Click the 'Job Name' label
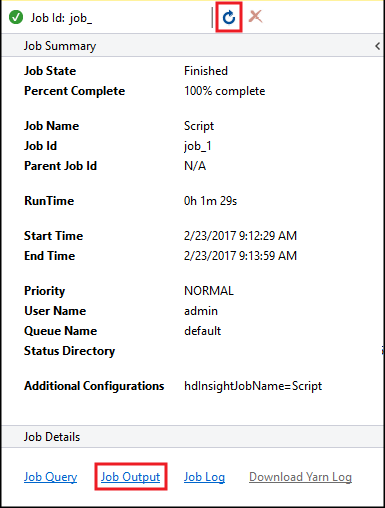Screen dimensions: 385x508 click(x=51, y=126)
